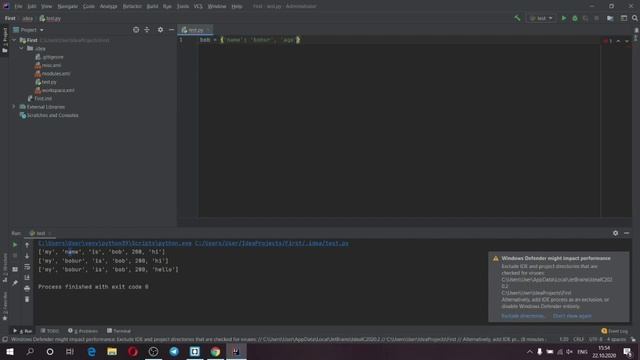640x360 pixels.
Task: Collapse the First project root node
Action: click(14, 40)
